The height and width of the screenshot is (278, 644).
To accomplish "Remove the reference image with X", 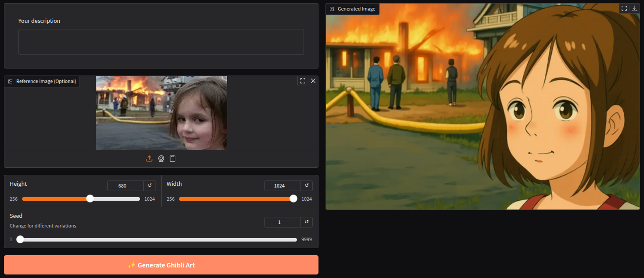I will coord(313,81).
